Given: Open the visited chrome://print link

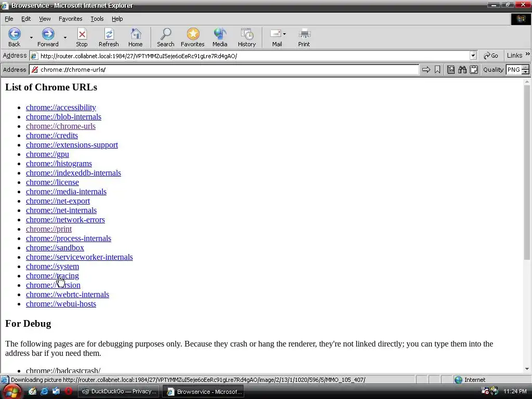Looking at the screenshot, I should pos(49,229).
